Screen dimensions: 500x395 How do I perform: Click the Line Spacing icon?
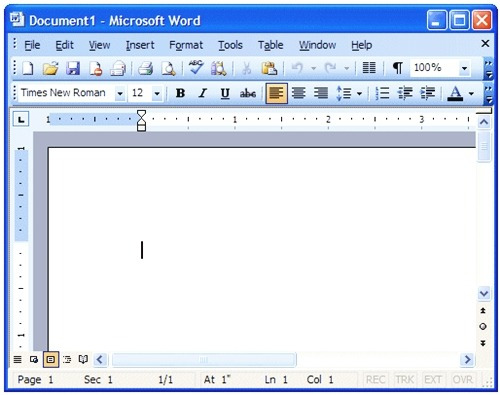point(344,93)
